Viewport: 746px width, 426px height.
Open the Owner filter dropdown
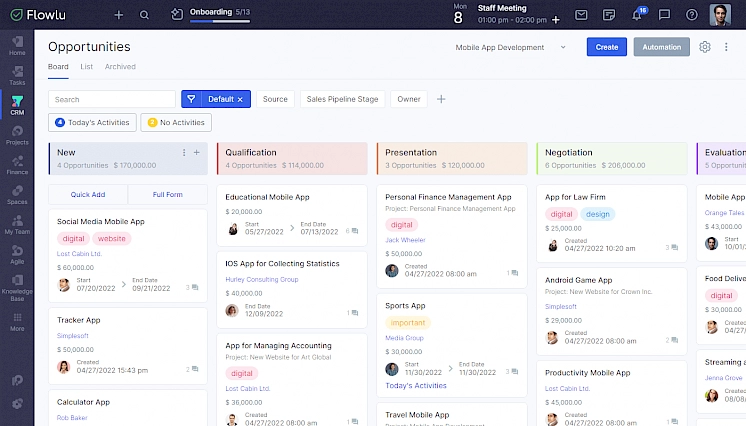[408, 99]
